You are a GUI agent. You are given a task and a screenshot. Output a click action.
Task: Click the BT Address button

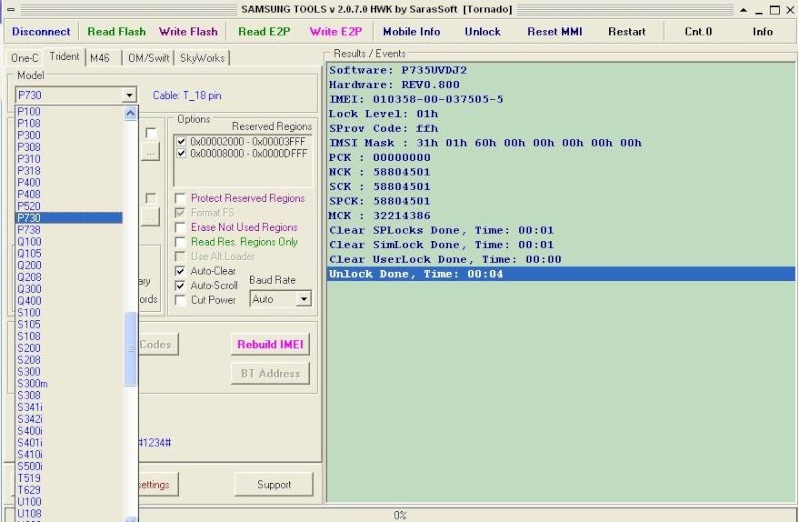coord(270,373)
